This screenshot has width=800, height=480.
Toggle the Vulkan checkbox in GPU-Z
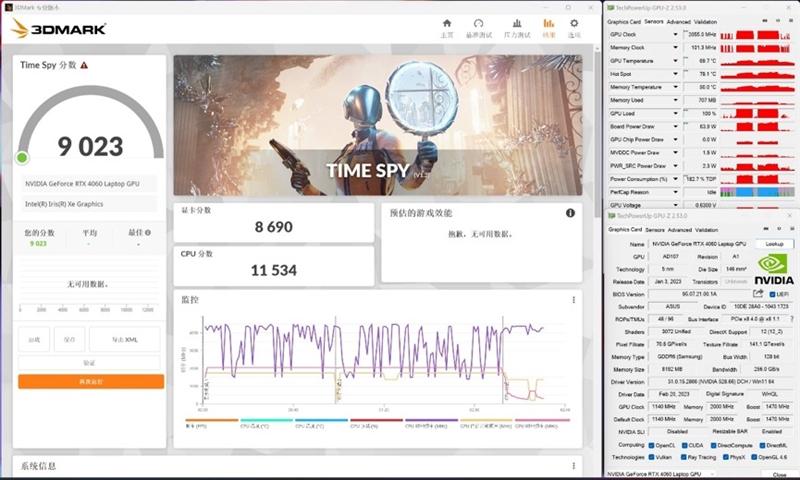[x=652, y=457]
